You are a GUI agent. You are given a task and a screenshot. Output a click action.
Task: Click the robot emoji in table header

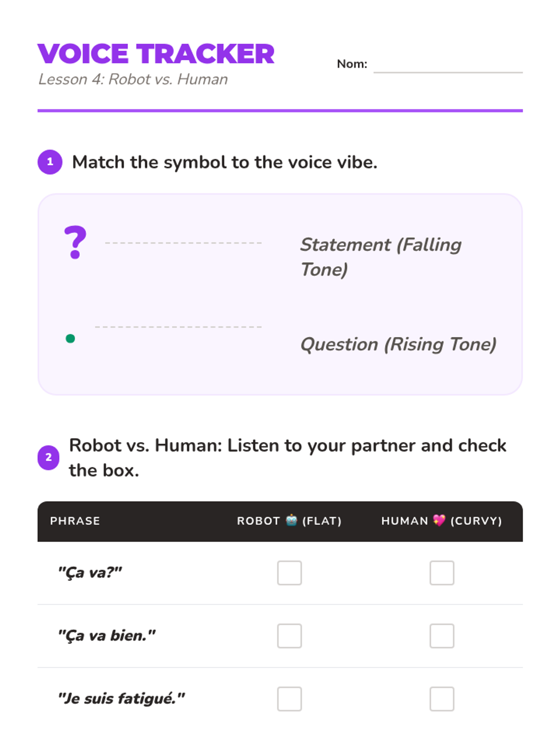tap(292, 520)
